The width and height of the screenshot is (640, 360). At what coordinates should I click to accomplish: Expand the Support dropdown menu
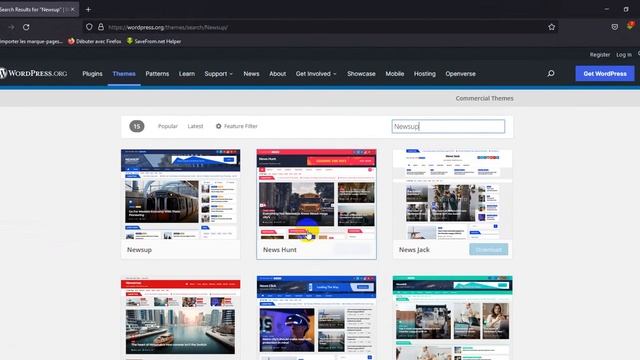[x=218, y=74]
